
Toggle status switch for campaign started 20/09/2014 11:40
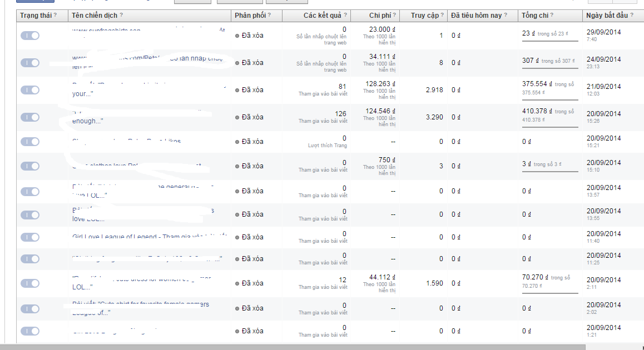click(30, 237)
